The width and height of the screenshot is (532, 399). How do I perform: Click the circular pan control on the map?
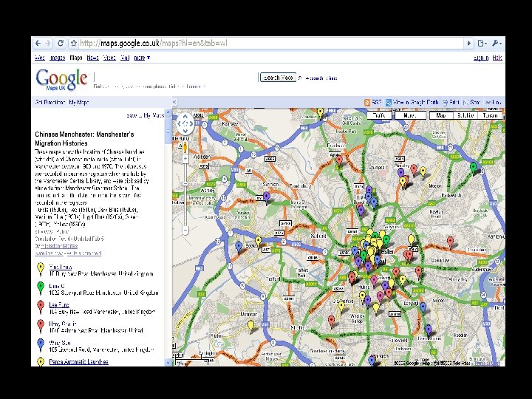pyautogui.click(x=185, y=124)
